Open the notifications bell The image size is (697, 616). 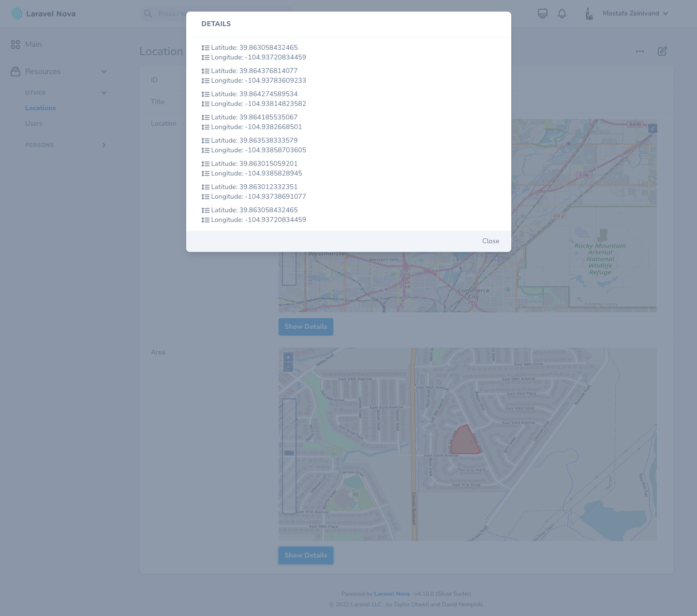562,14
